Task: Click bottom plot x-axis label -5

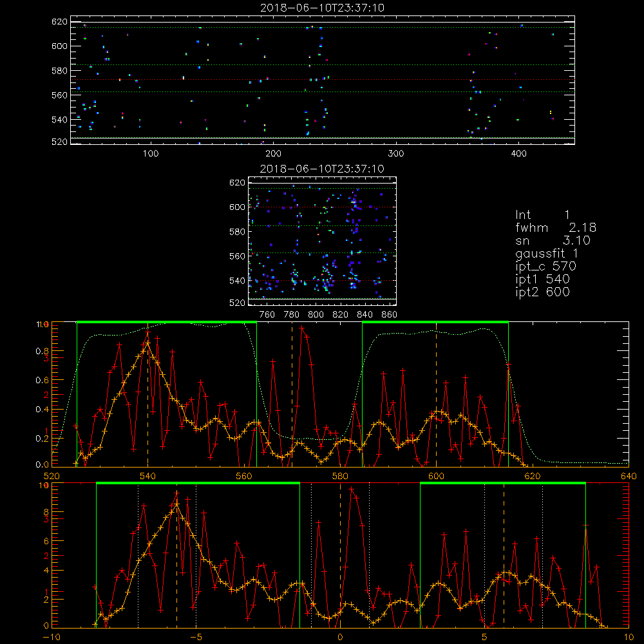Action: click(x=196, y=638)
